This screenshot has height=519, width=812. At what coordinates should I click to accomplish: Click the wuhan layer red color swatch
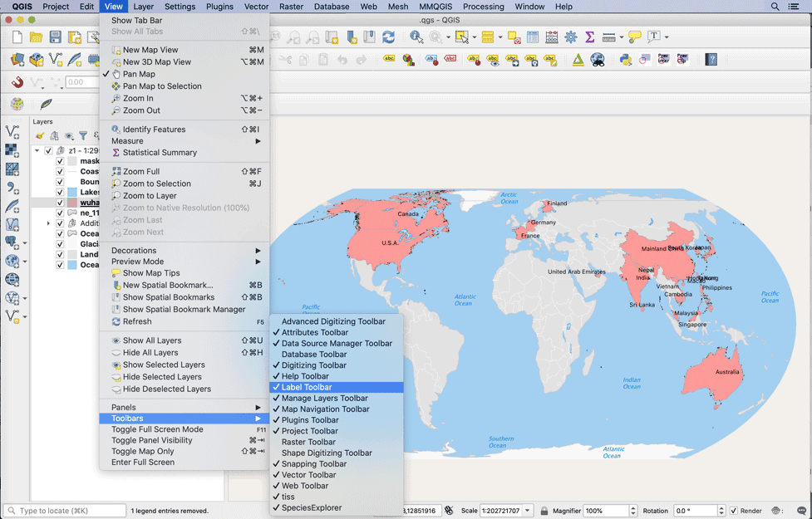pyautogui.click(x=72, y=203)
